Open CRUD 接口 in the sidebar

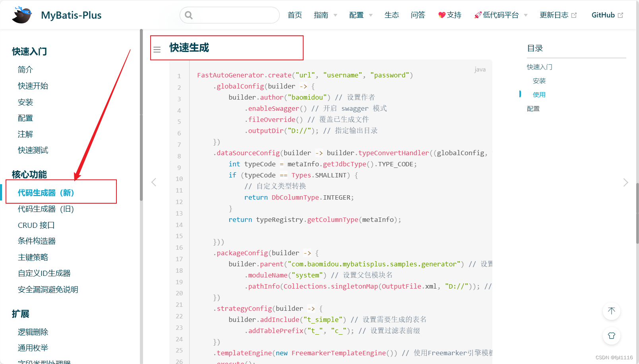click(x=36, y=225)
